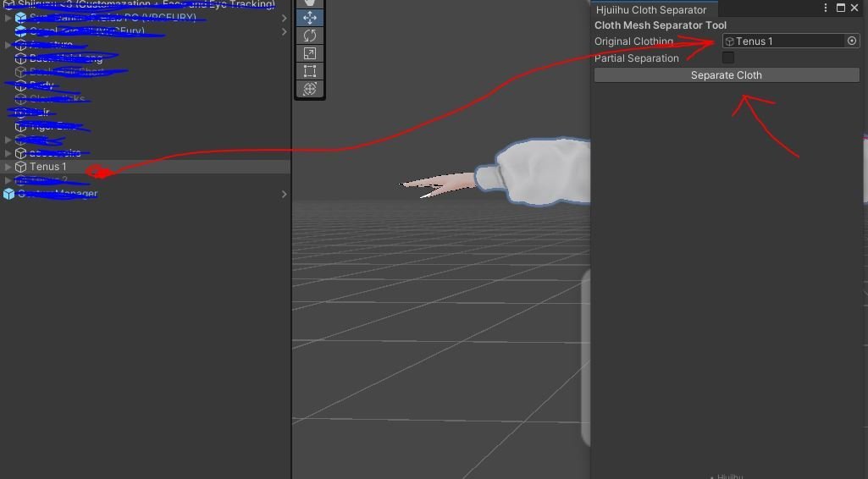Expand the Tenus 1 hierarchy item
This screenshot has width=868, height=479.
tap(8, 167)
